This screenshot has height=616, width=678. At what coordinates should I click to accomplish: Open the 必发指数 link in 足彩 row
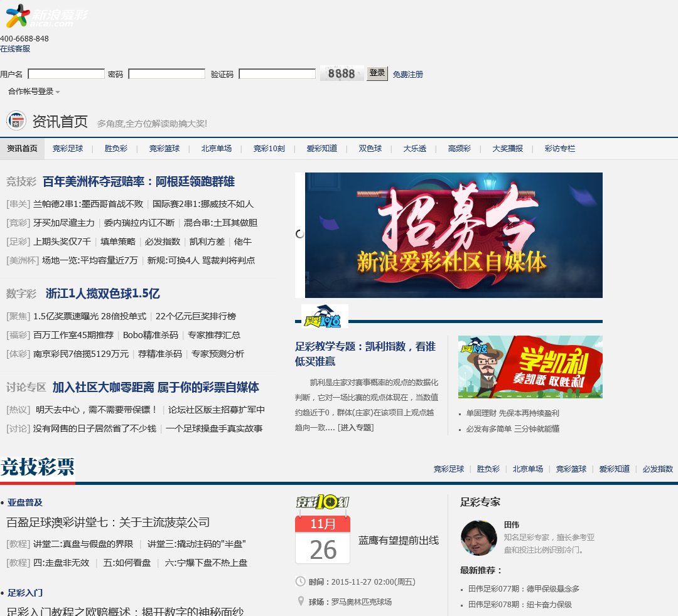(x=162, y=242)
